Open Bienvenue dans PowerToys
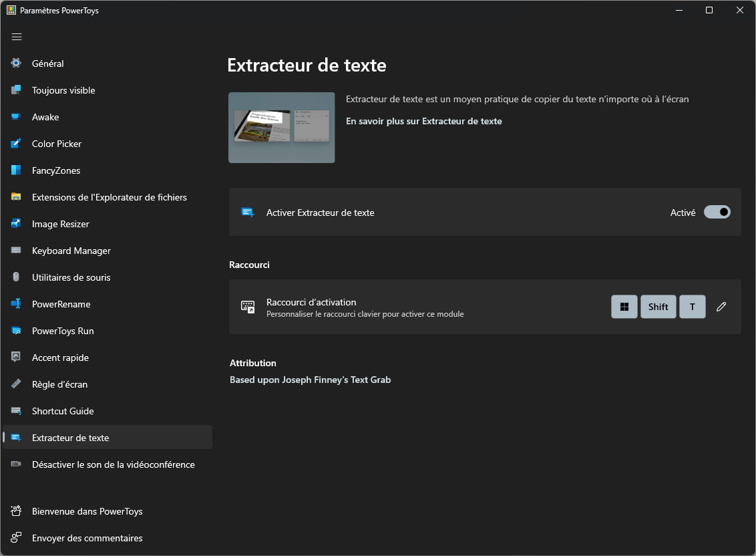This screenshot has height=556, width=756. [x=108, y=511]
